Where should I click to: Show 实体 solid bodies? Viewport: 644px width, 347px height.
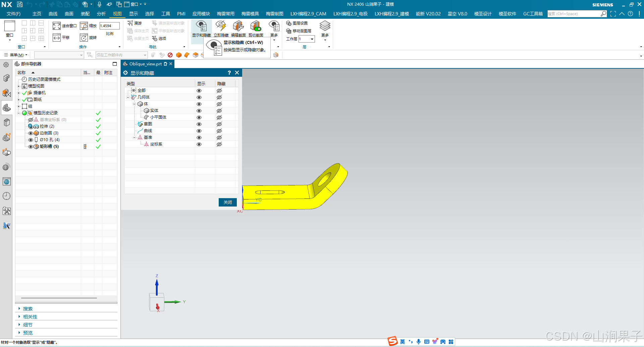[x=199, y=111]
